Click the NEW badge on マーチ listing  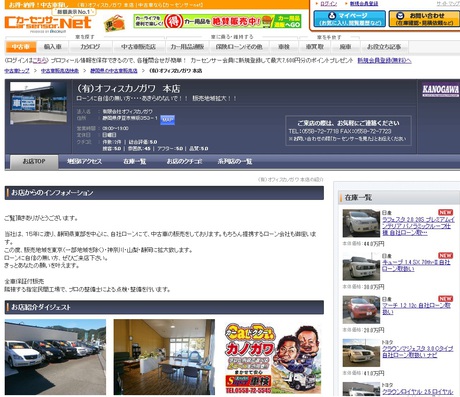coord(445,299)
